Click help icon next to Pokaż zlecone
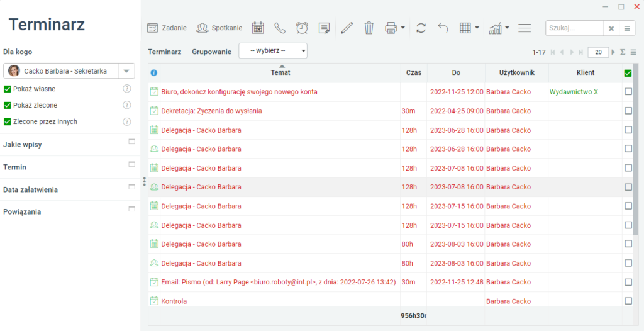This screenshot has width=644, height=331. pyautogui.click(x=127, y=105)
